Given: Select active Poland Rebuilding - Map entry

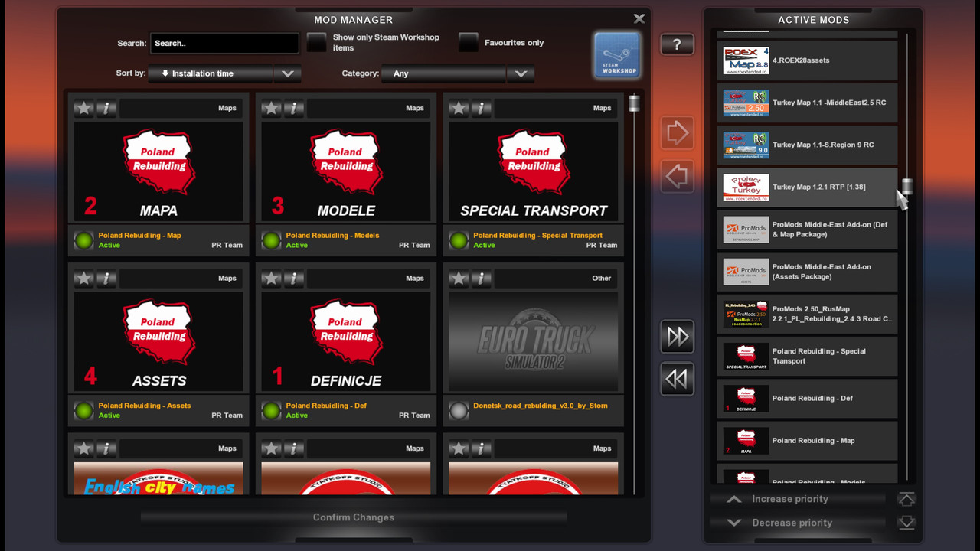Looking at the screenshot, I should click(807, 441).
